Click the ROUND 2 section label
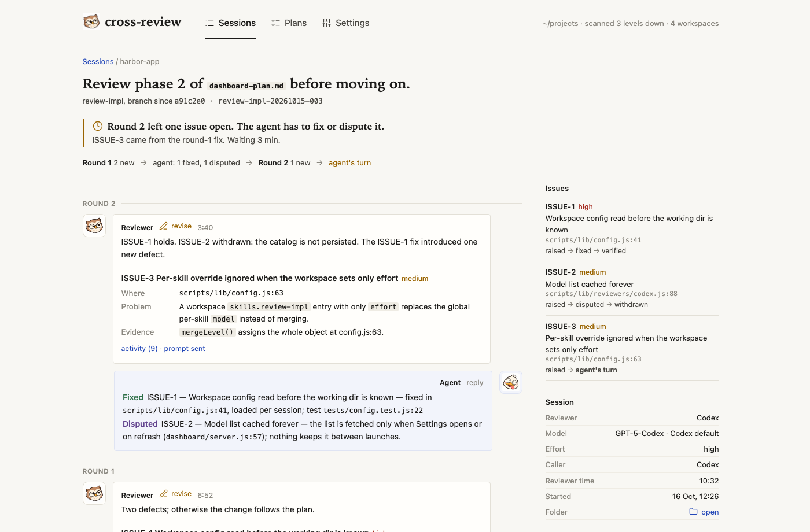810x532 pixels. pos(99,204)
